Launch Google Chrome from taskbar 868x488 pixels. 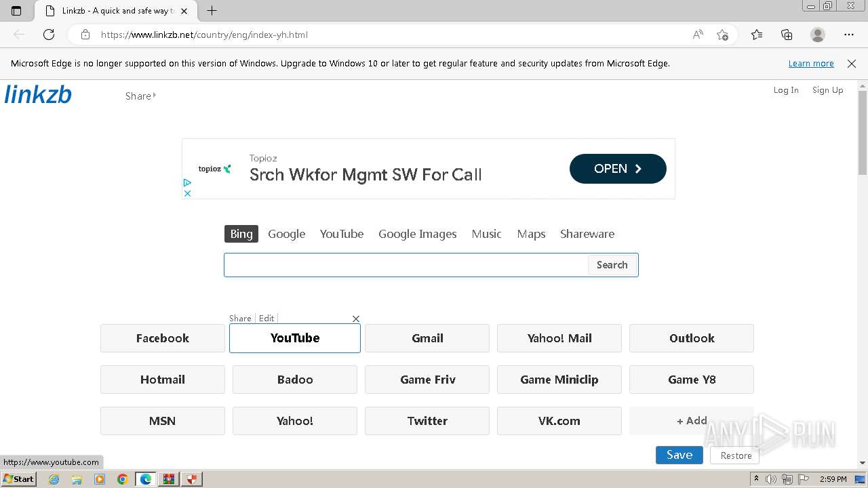[123, 479]
